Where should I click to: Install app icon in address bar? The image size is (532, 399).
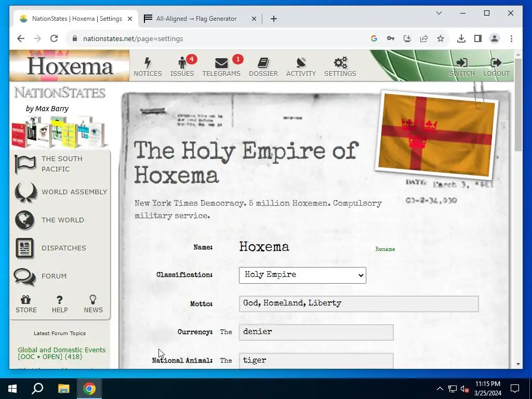point(407,38)
